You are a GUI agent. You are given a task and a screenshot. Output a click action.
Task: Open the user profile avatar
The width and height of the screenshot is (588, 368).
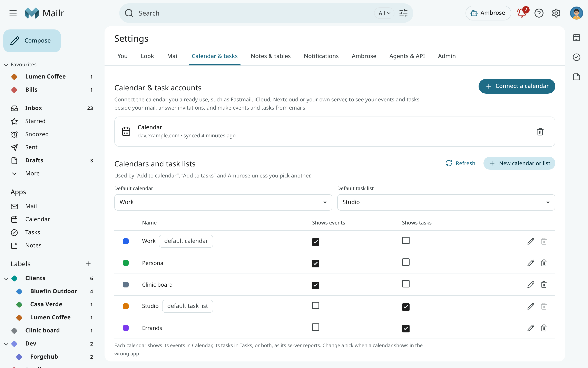click(x=576, y=13)
